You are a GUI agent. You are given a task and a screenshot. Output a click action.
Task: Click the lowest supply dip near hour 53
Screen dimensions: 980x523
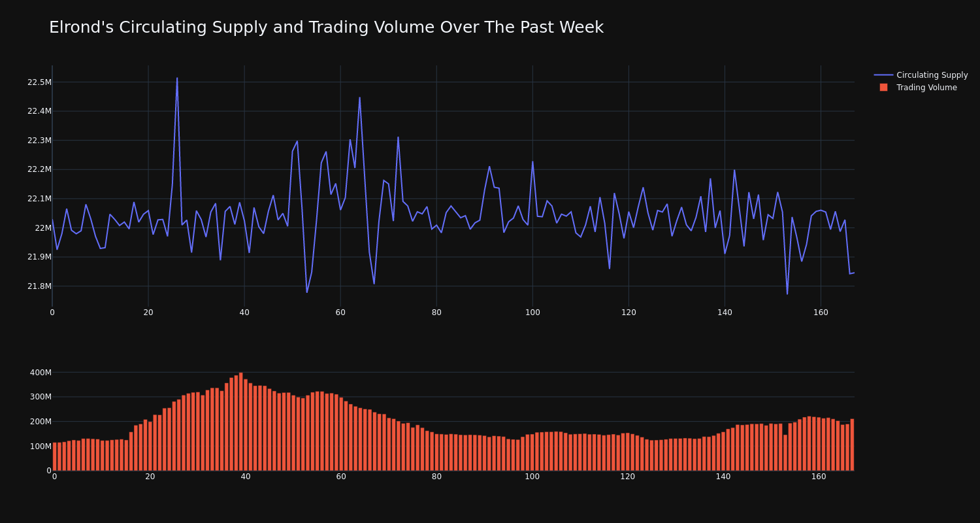(x=307, y=292)
